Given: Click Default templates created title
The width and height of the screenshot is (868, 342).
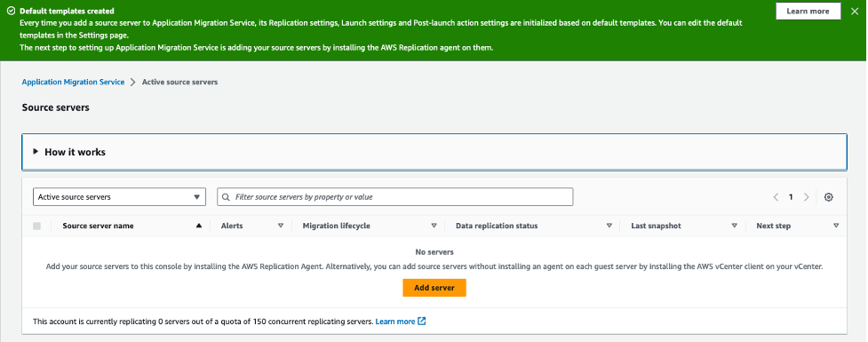Looking at the screenshot, I should coord(67,11).
